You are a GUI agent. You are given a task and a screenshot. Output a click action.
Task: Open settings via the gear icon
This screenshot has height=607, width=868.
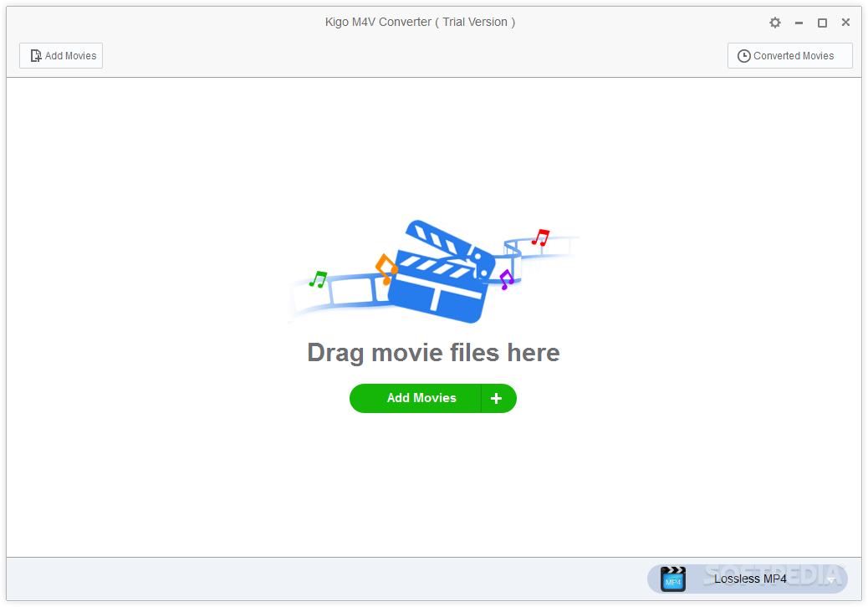(x=775, y=23)
